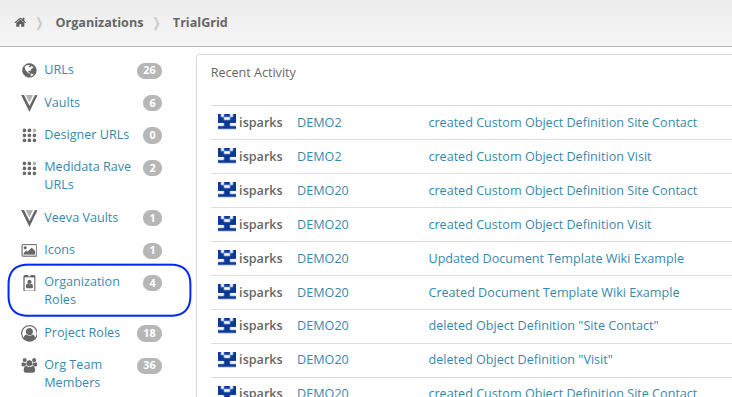Viewport: 732px width, 397px height.
Task: Open the URLs sidebar link
Action: pyautogui.click(x=59, y=70)
